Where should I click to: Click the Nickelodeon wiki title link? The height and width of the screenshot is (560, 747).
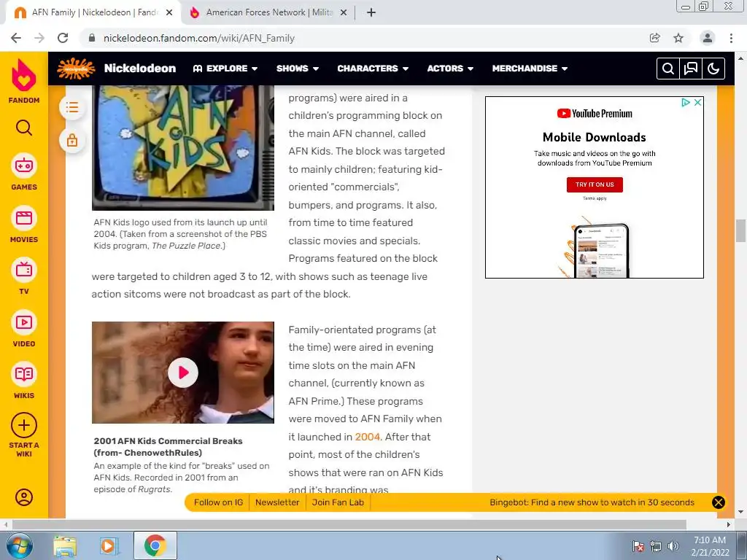(140, 69)
